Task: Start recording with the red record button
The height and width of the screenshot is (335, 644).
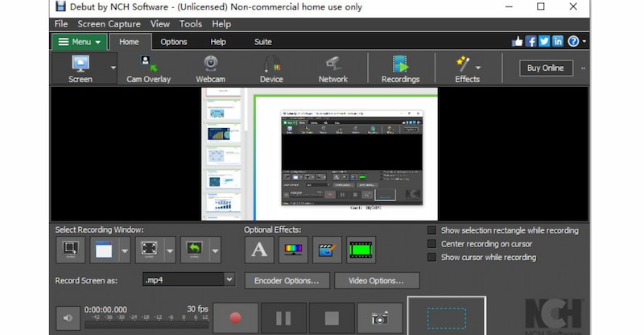Action: [235, 317]
